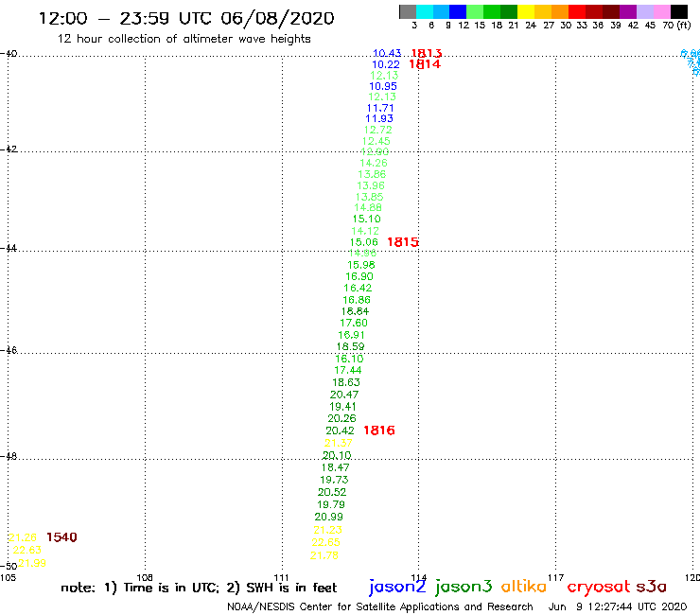Select the jason3 satellite legend label
The image size is (700, 615).
(464, 587)
